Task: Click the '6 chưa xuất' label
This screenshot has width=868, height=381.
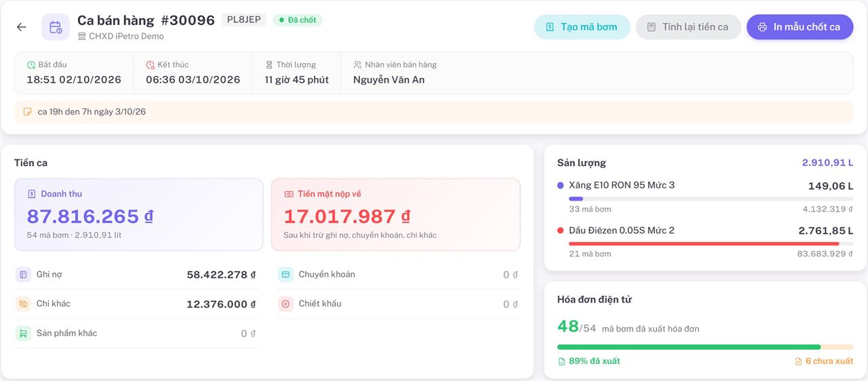Action: point(829,361)
